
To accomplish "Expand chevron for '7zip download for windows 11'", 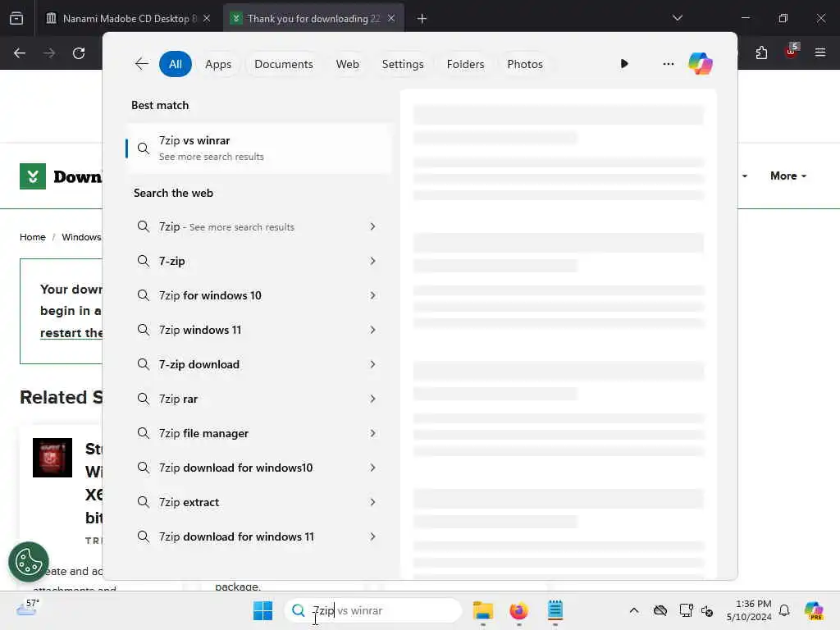I will pos(373,536).
